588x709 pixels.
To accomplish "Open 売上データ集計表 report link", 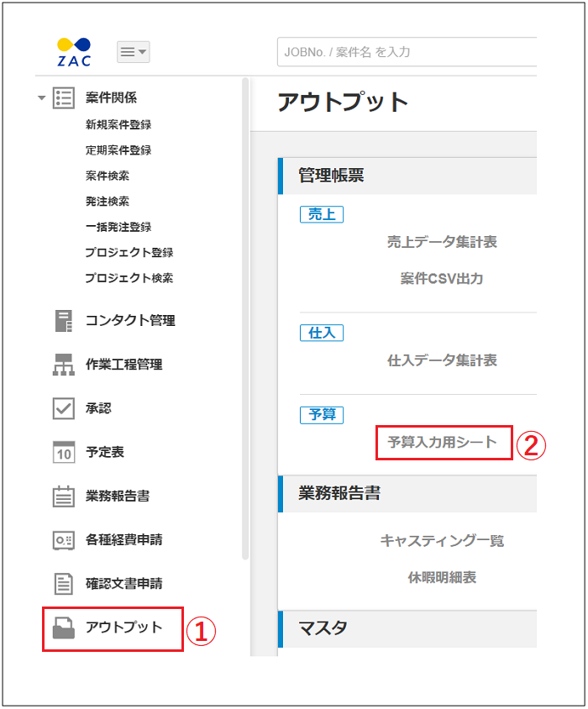I will coord(442,242).
